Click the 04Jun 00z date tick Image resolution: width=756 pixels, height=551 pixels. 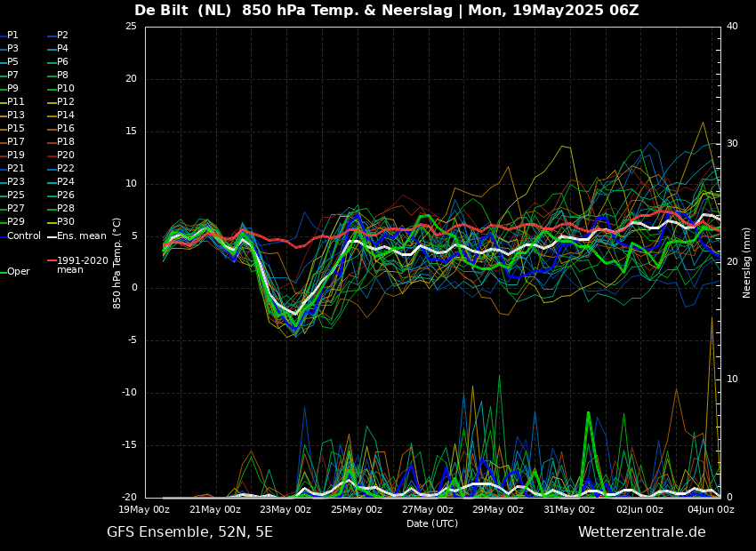[711, 510]
